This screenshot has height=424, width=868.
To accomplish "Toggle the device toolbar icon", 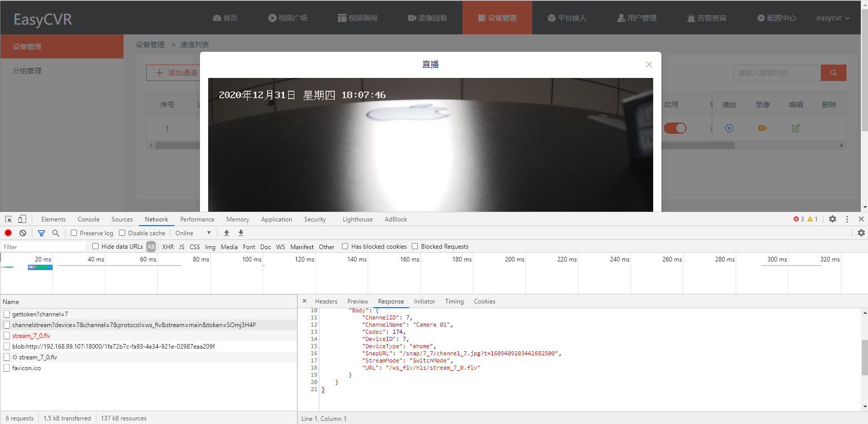I will click(22, 219).
